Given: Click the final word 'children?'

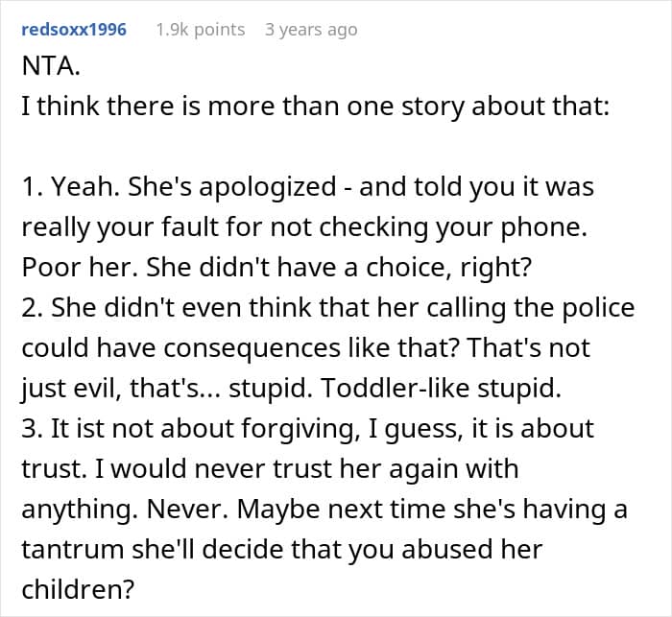Looking at the screenshot, I should pos(78,589).
